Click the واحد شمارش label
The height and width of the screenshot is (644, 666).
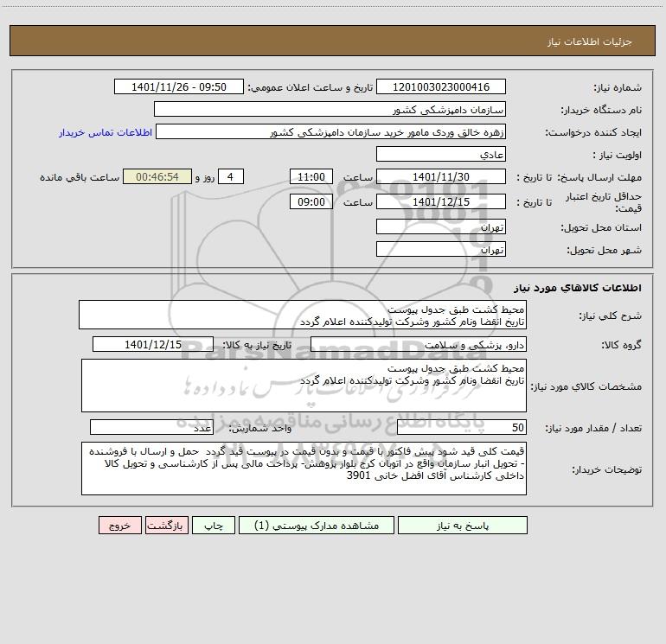click(x=260, y=429)
